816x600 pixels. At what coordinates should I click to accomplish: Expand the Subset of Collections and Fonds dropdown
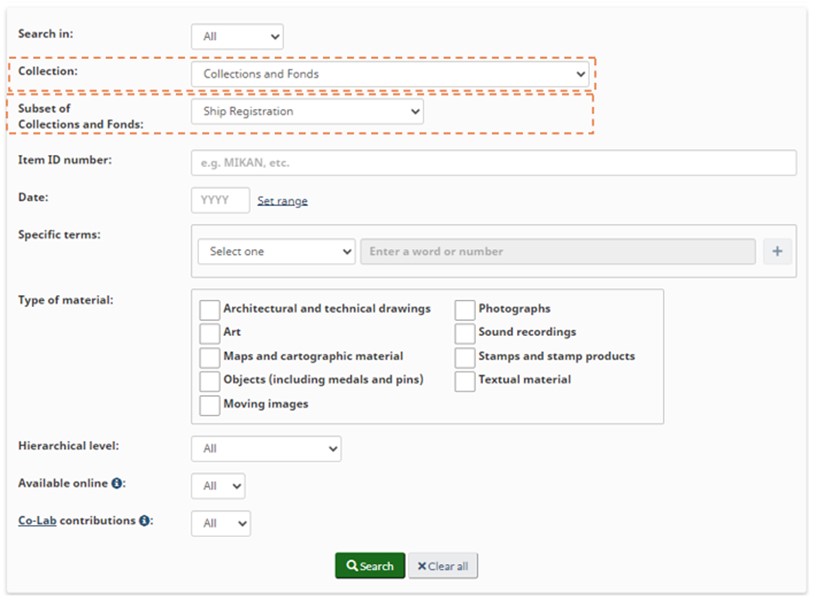click(x=307, y=112)
